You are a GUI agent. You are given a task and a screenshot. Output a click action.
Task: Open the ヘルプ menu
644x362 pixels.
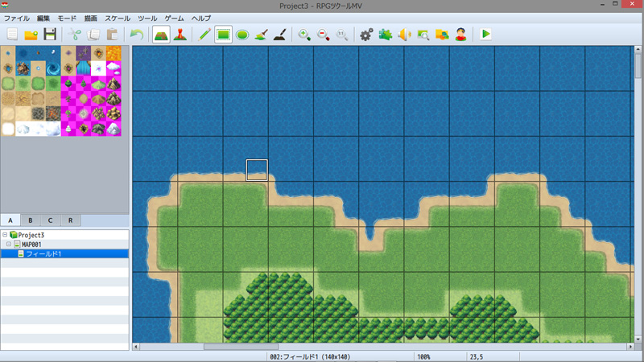click(x=201, y=19)
